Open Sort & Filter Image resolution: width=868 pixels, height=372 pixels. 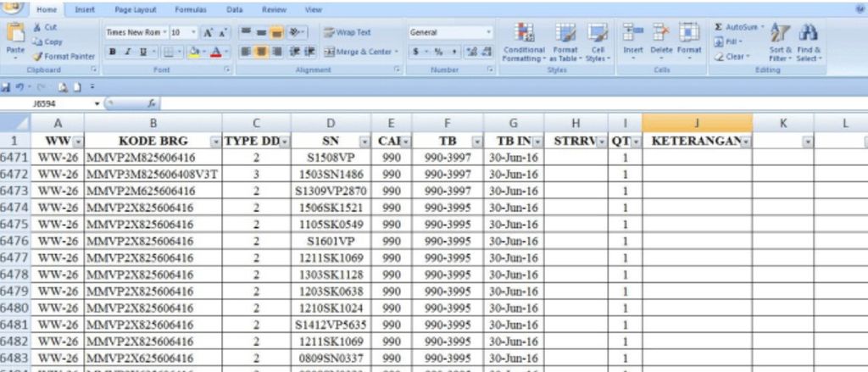pyautogui.click(x=780, y=42)
